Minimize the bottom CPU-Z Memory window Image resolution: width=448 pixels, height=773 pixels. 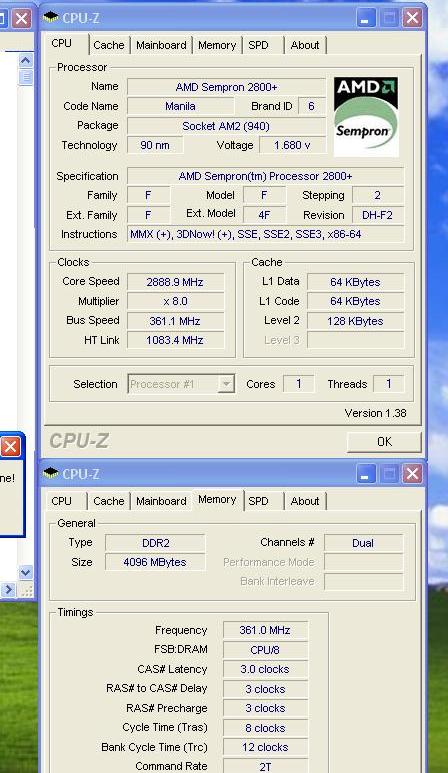point(365,474)
